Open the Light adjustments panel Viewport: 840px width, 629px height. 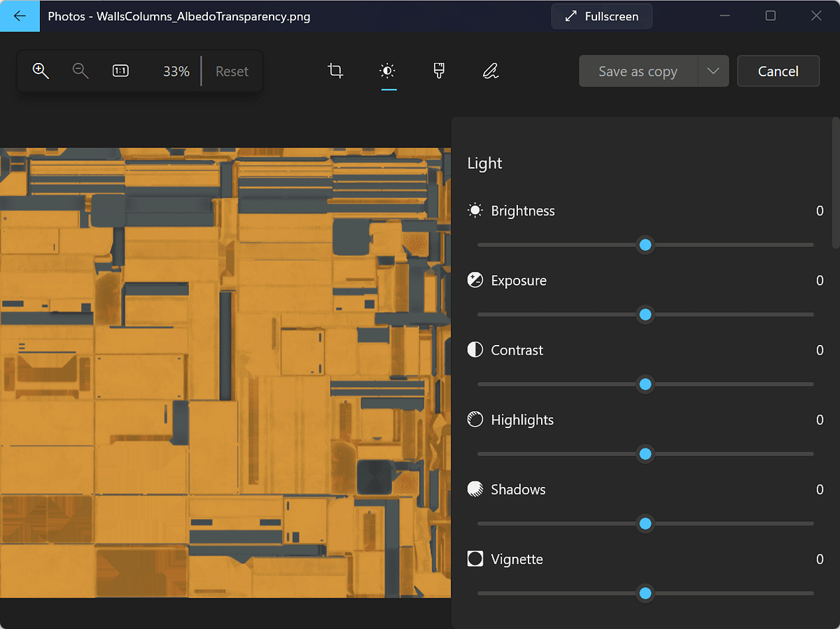point(388,71)
